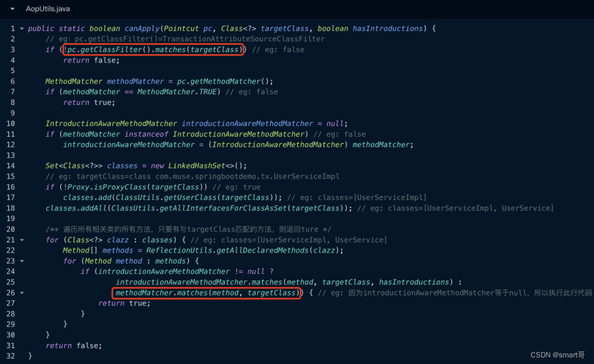Click 'getAllInterfacesForClassAsSet' on line 18

223,208
